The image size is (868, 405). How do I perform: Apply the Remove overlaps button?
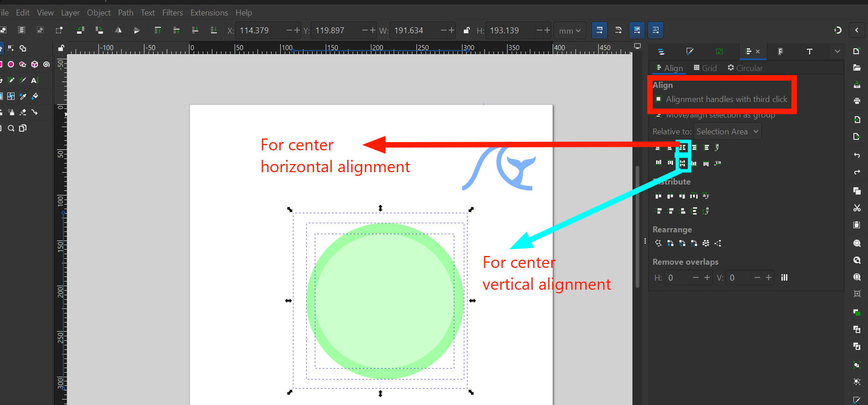[x=784, y=277]
